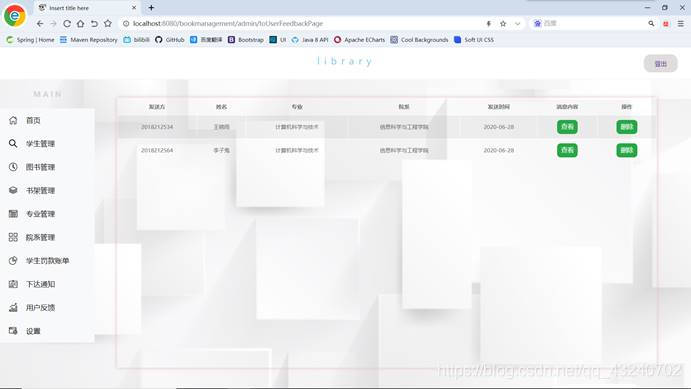Expand the address bar chevron dropdown
This screenshot has width=691, height=389.
click(x=517, y=23)
